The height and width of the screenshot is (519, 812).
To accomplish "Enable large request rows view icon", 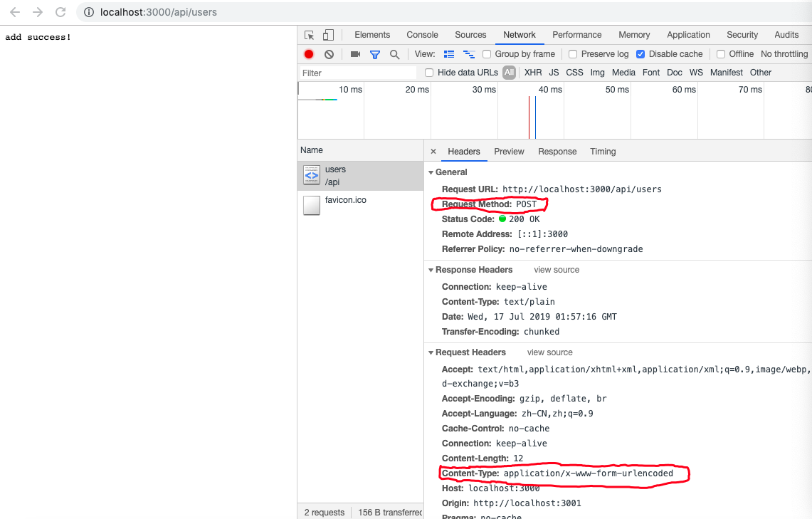I will point(449,53).
